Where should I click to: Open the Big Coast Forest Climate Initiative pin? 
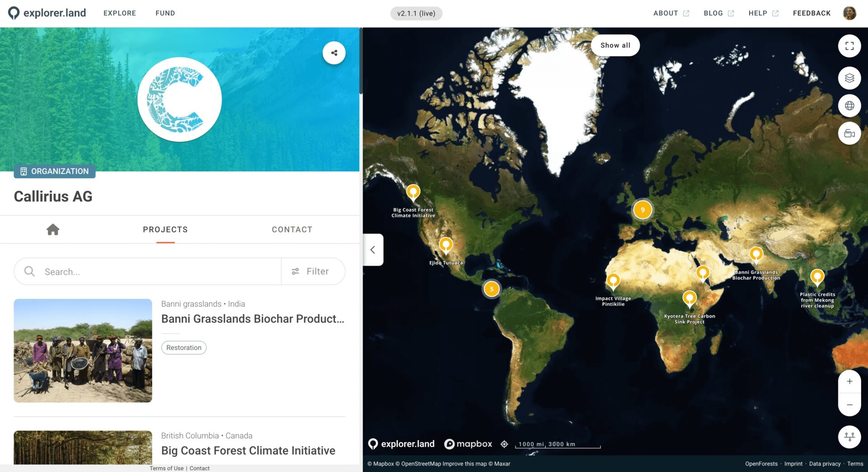click(413, 193)
